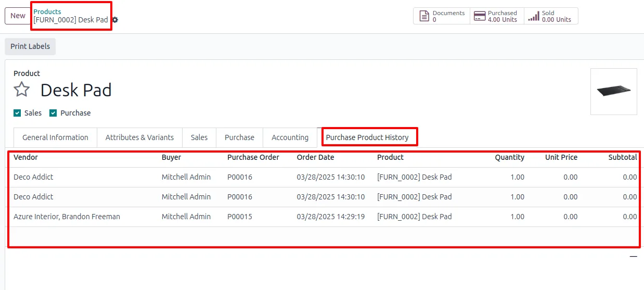Image resolution: width=644 pixels, height=290 pixels.
Task: Open the gear actions menu beside Desk Pad
Action: tap(115, 20)
